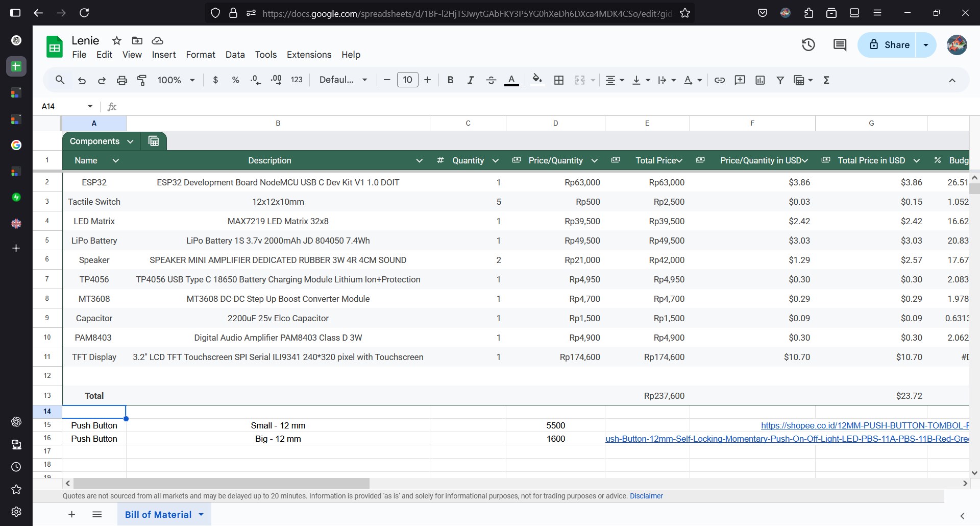This screenshot has height=526, width=980.
Task: Open the fill color picker
Action: tap(537, 80)
